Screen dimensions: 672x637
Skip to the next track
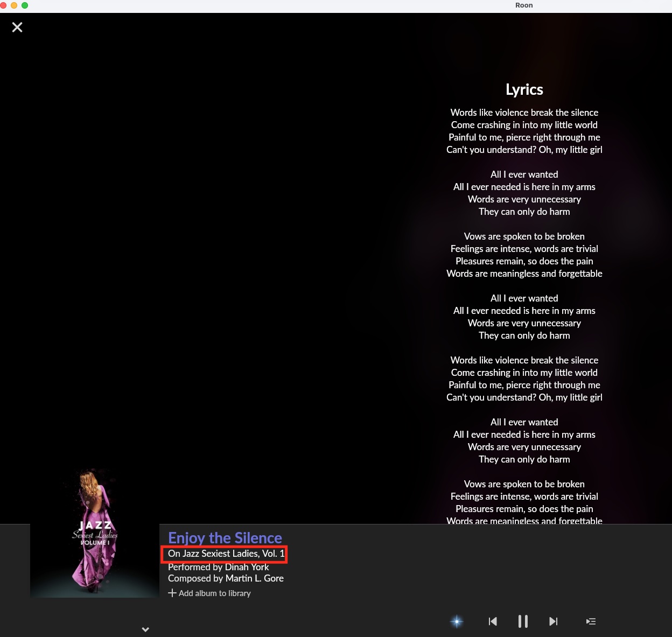553,621
